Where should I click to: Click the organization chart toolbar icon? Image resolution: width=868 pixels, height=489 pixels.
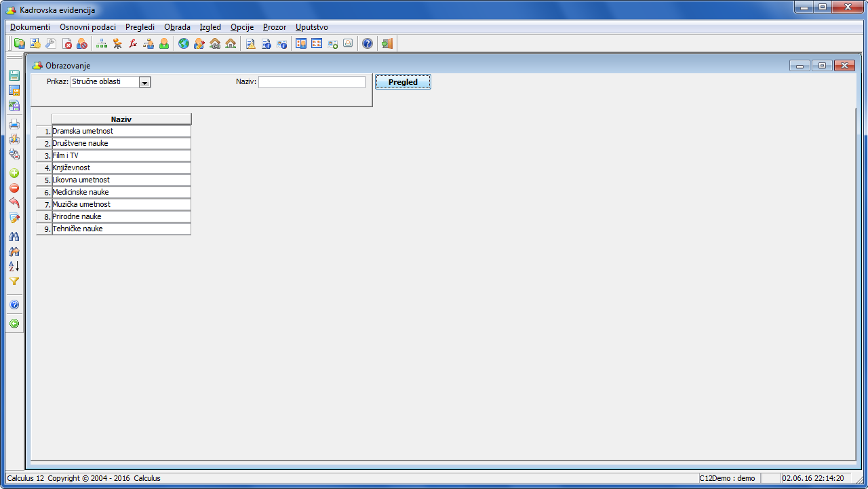pos(102,43)
